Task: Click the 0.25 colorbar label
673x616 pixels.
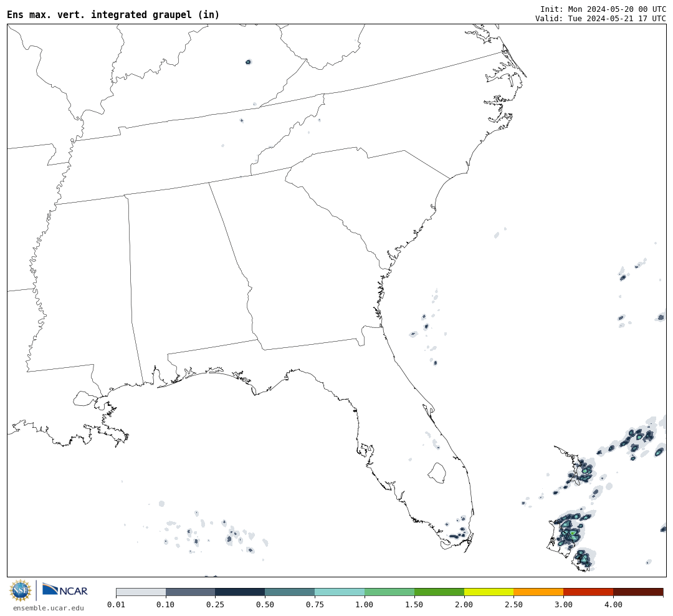Action: 215,605
